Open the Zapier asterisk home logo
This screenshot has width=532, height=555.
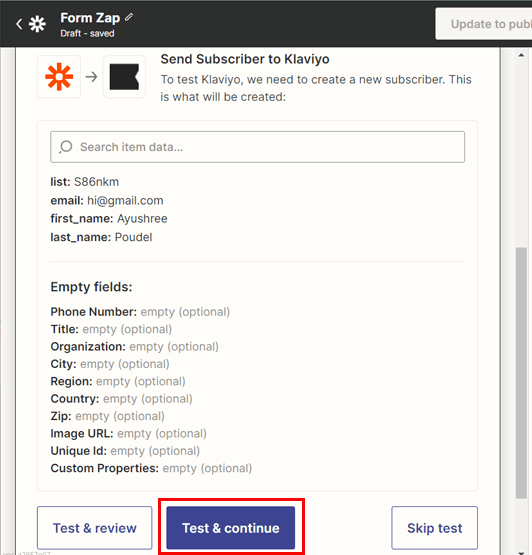point(38,24)
